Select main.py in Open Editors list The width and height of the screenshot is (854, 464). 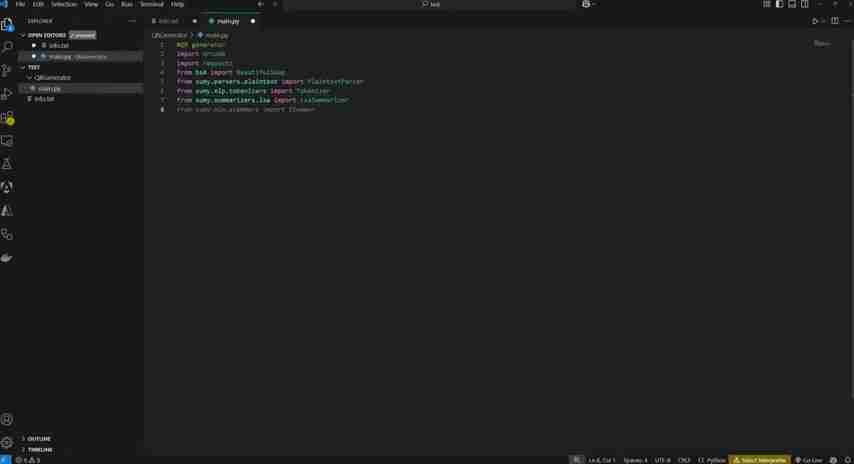click(81, 56)
